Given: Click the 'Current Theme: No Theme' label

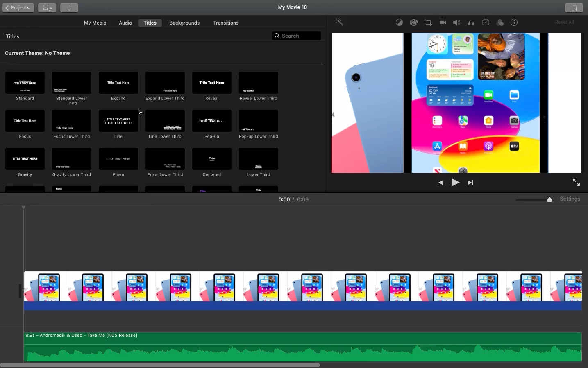Looking at the screenshot, I should pyautogui.click(x=38, y=53).
